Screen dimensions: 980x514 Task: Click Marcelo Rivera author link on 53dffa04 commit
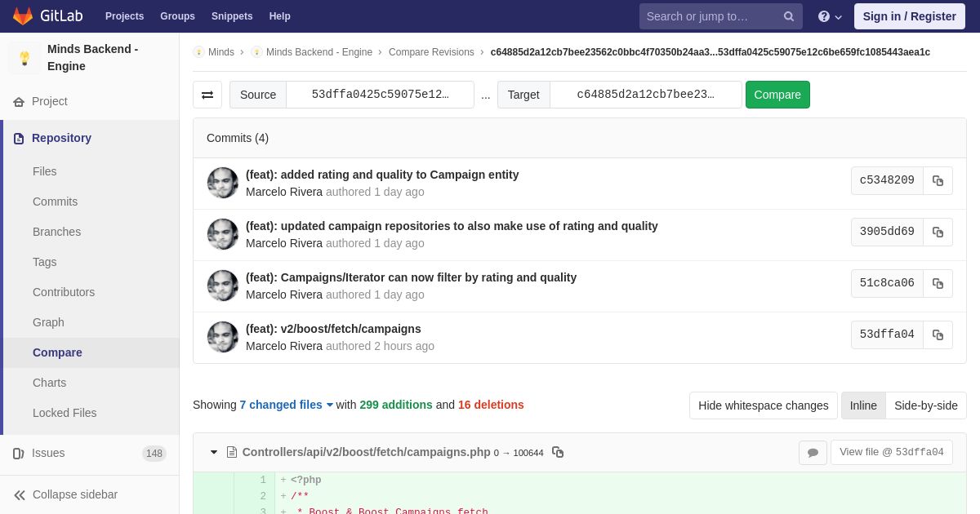tap(284, 346)
